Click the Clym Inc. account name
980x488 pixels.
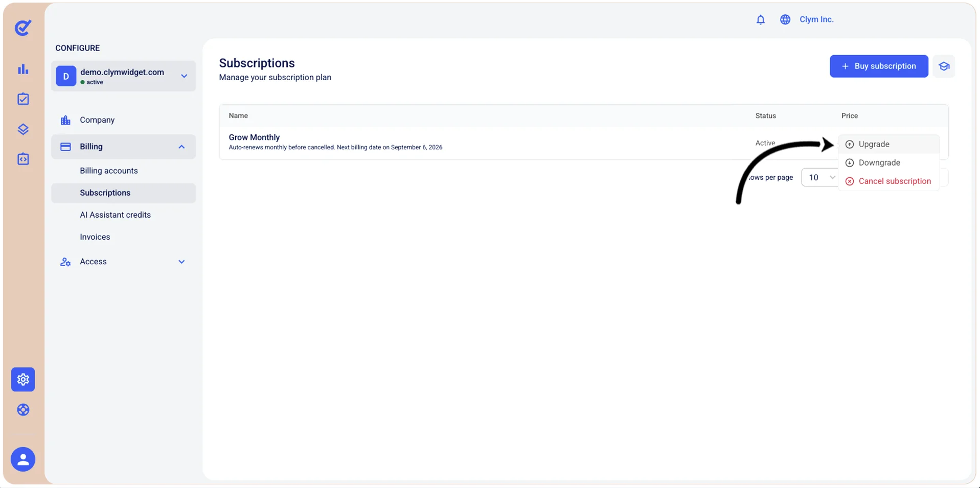pos(816,19)
